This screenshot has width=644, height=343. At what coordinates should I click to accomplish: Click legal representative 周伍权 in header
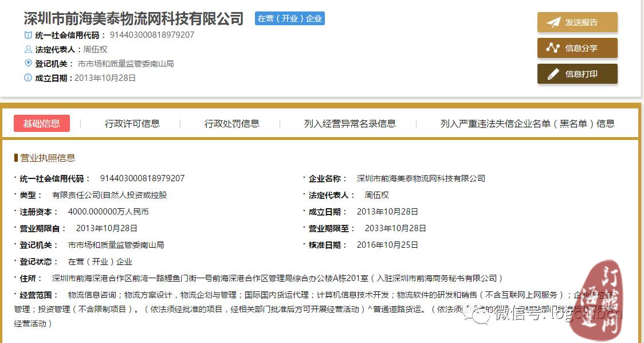coord(95,49)
